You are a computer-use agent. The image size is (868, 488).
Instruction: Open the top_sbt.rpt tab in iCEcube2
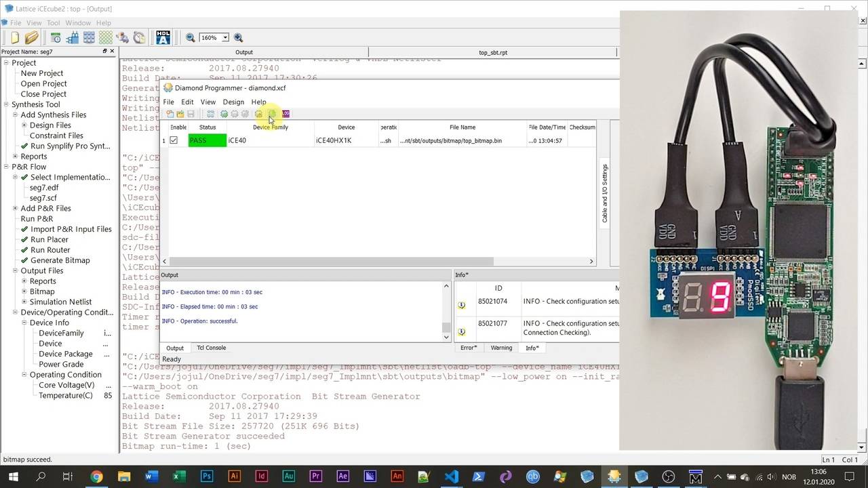pyautogui.click(x=493, y=52)
